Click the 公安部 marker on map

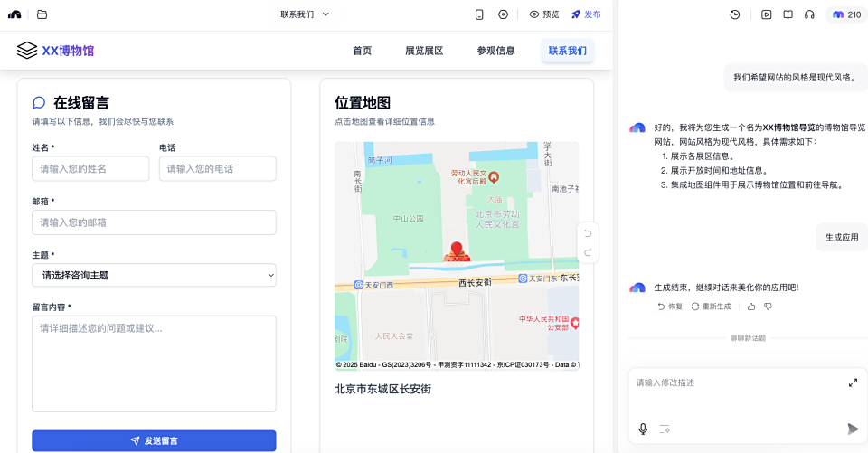pos(575,323)
